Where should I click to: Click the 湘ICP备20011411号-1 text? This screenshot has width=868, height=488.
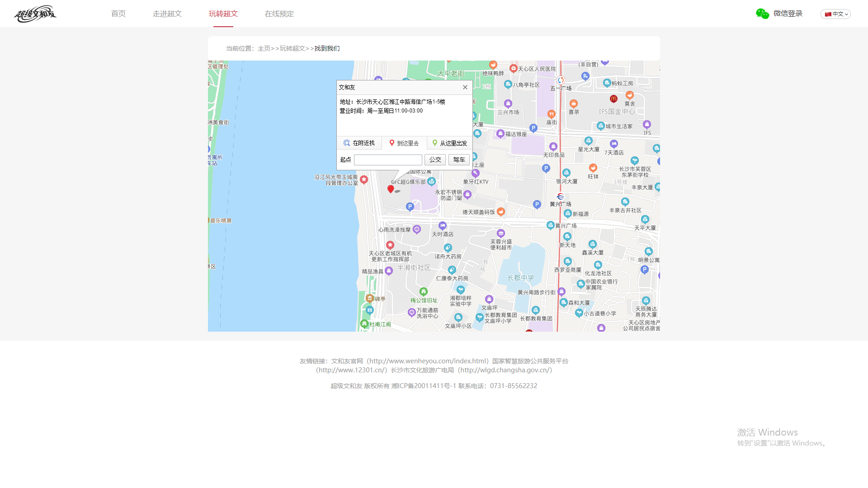click(x=424, y=386)
